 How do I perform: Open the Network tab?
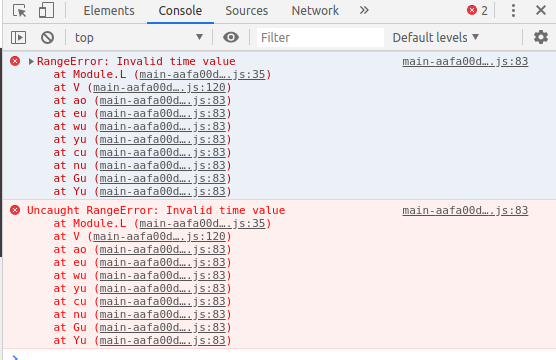tap(315, 11)
